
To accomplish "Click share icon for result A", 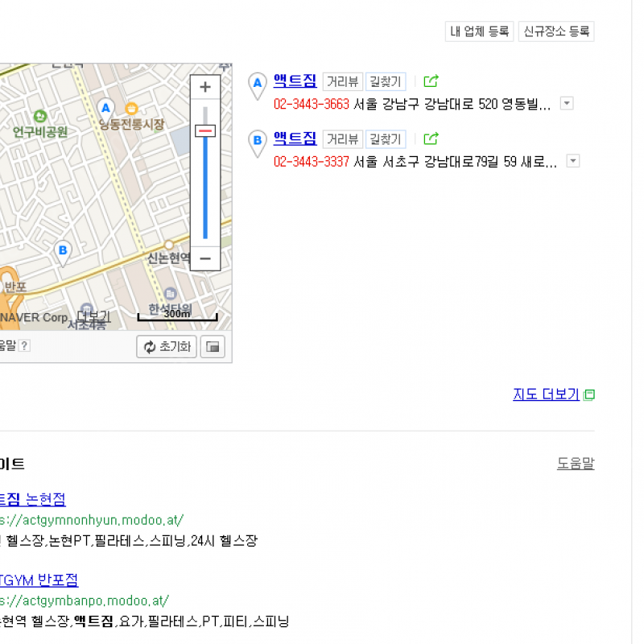I will 431,81.
